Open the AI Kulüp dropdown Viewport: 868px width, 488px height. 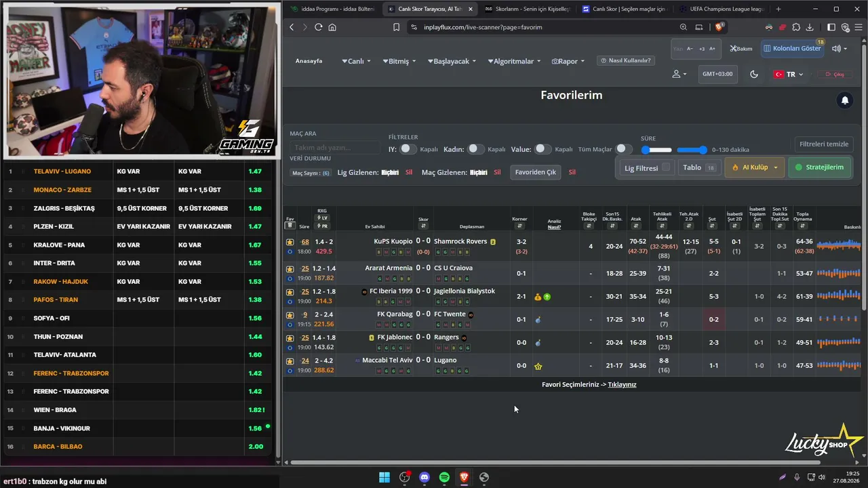pos(755,167)
